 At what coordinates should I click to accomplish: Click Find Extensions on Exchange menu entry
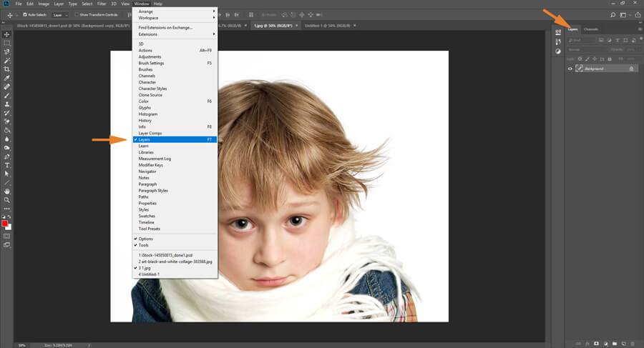(175, 27)
